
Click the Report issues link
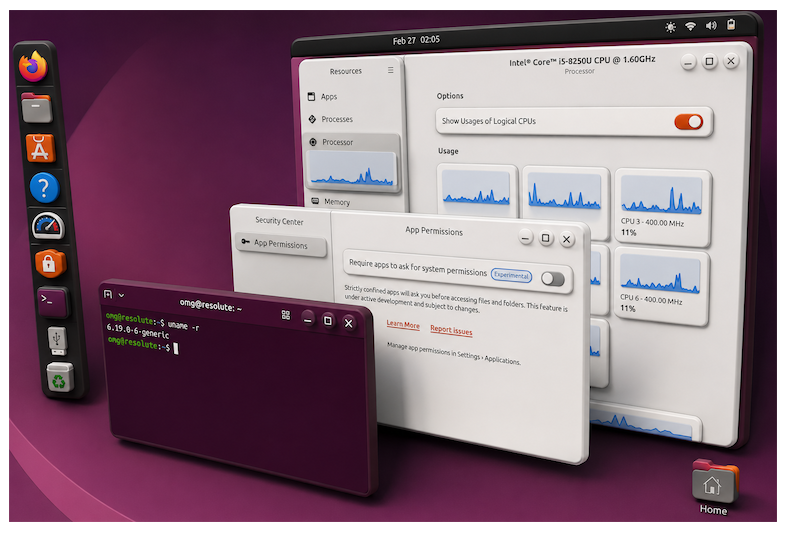point(451,330)
